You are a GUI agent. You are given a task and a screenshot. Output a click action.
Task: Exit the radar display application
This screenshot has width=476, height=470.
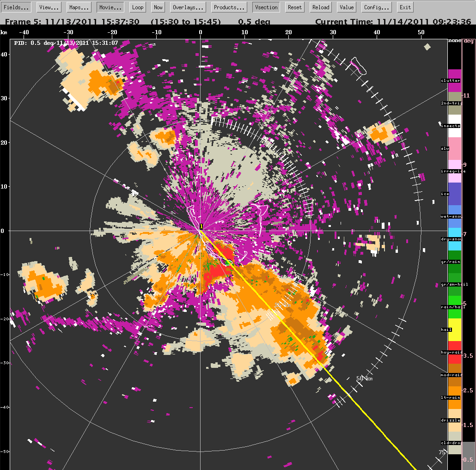click(x=405, y=7)
